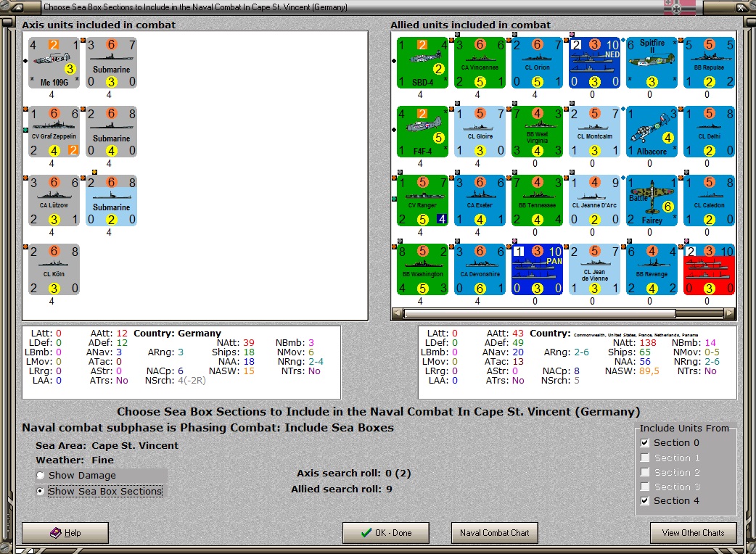Open the Naval Combat Chart
This screenshot has height=554, width=756.
click(495, 533)
